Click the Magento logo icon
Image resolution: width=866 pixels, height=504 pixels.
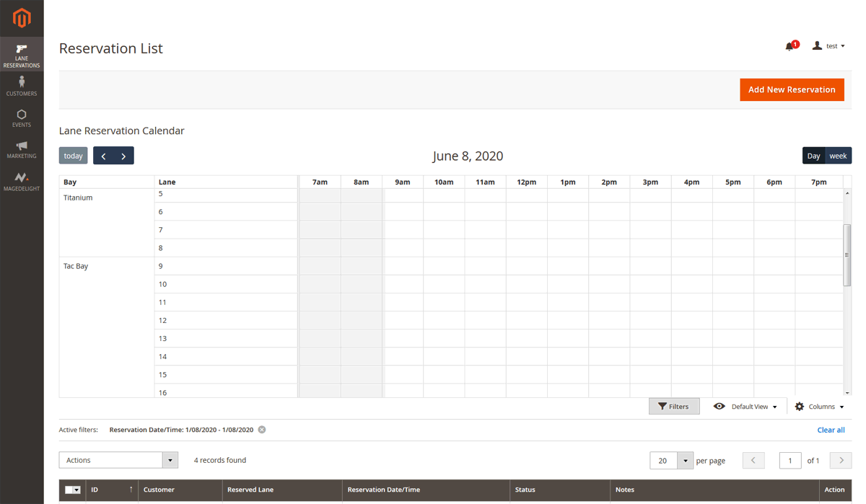pyautogui.click(x=21, y=18)
